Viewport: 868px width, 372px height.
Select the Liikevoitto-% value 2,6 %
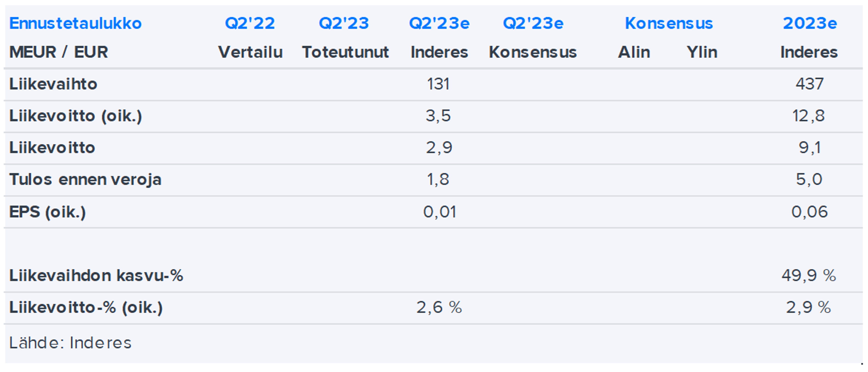click(x=439, y=307)
